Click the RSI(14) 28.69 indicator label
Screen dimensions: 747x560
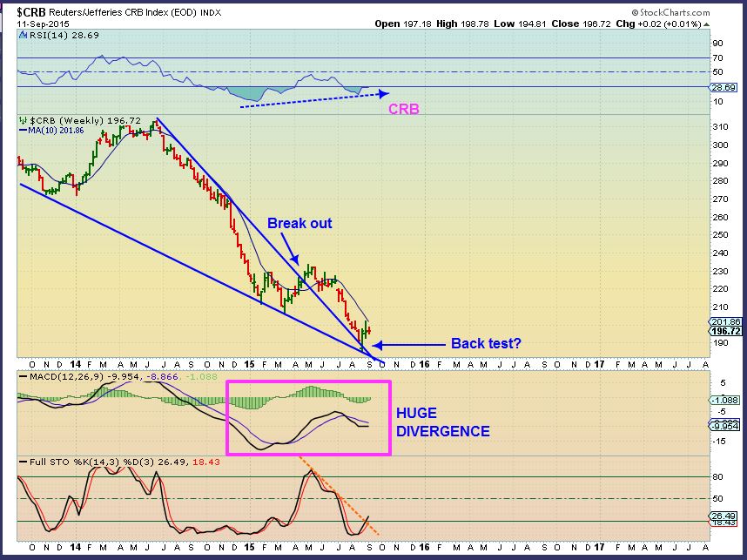tap(64, 35)
